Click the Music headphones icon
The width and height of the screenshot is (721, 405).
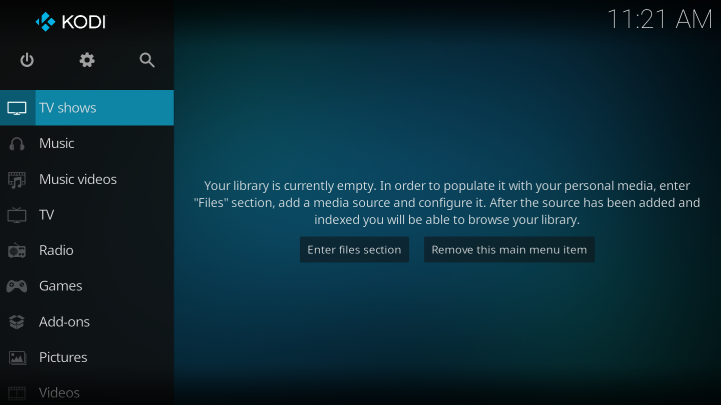(x=17, y=144)
